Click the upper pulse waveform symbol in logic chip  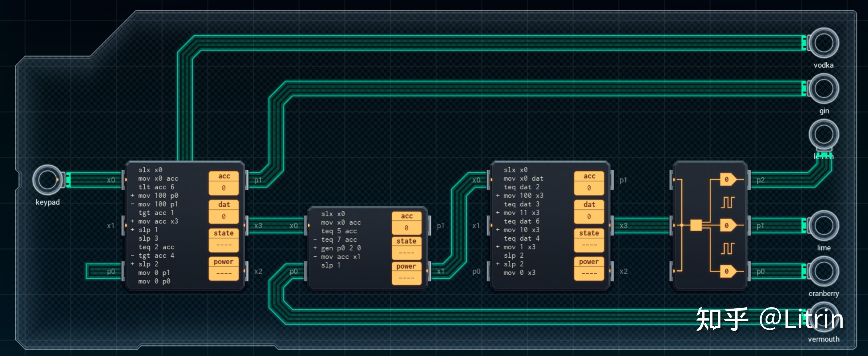(x=728, y=202)
